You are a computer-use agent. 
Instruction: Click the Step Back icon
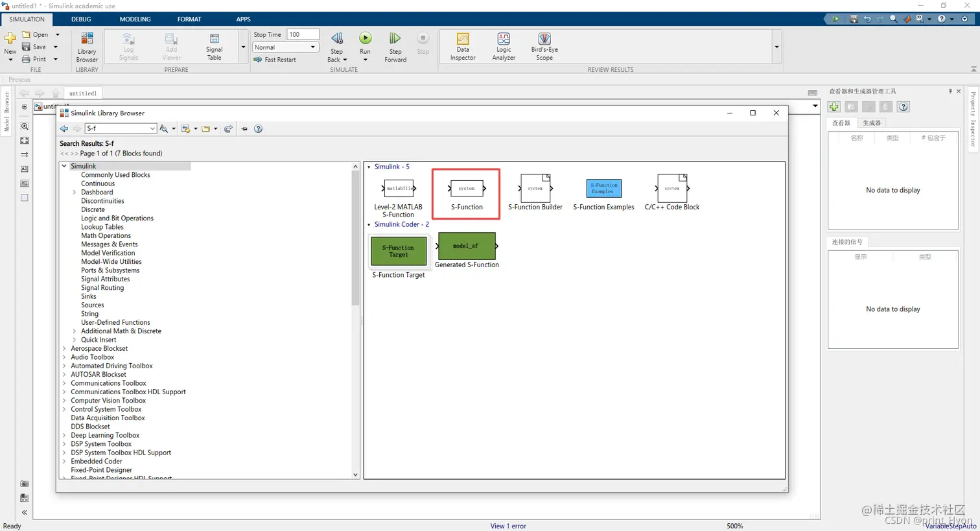(x=337, y=39)
